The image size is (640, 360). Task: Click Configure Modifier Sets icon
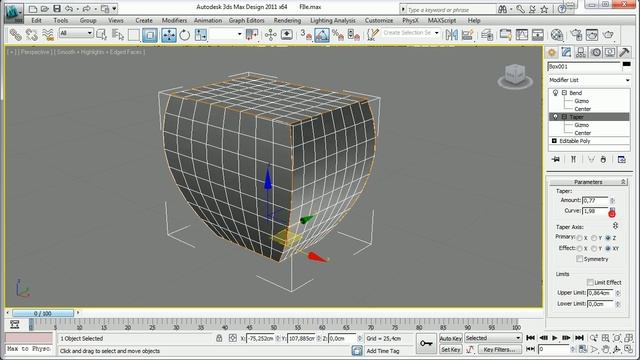622,159
